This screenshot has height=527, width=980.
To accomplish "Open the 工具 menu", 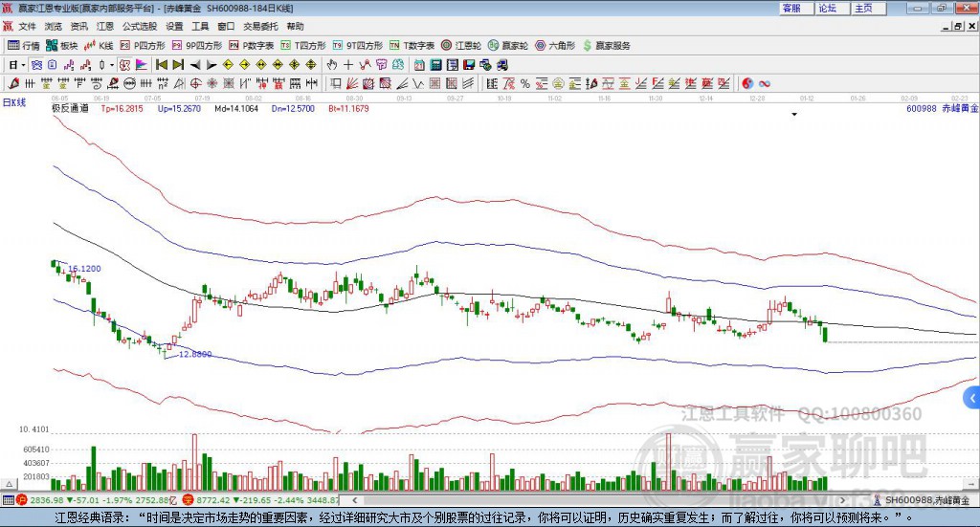I will tap(200, 26).
